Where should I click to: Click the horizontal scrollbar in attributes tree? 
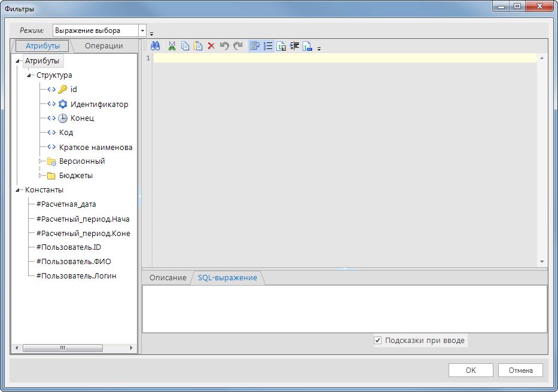[63, 348]
